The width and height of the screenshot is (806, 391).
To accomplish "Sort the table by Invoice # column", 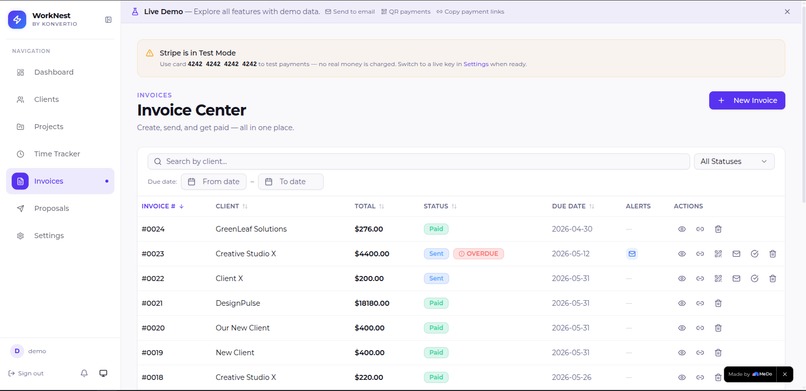I will coord(162,206).
